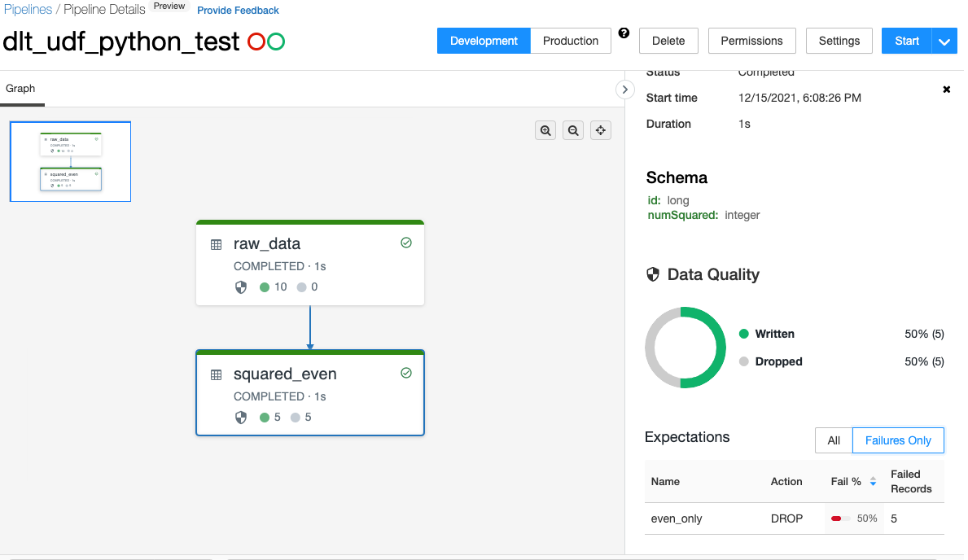Viewport: 968px width, 560px height.
Task: Collapse the details side panel chevron
Action: [x=624, y=90]
